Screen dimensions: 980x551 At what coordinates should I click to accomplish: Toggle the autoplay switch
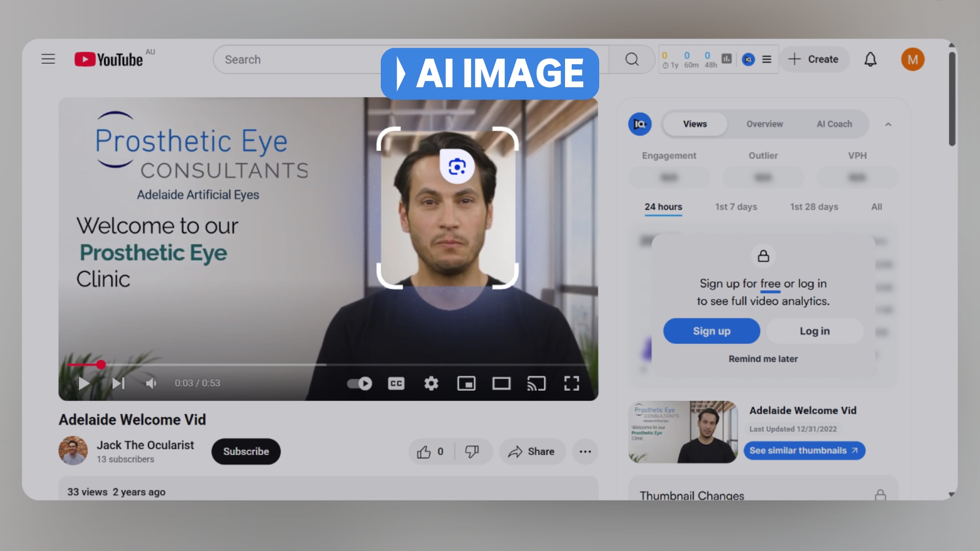(x=359, y=383)
